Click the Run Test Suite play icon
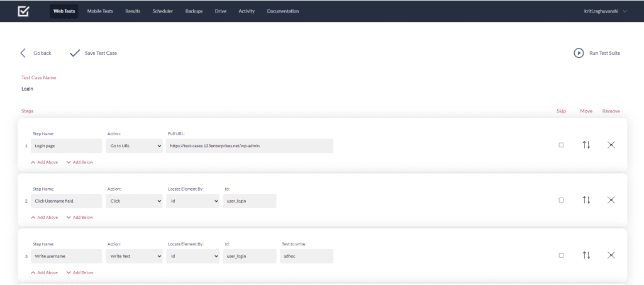Screen dimensions: 644x285 click(x=579, y=53)
